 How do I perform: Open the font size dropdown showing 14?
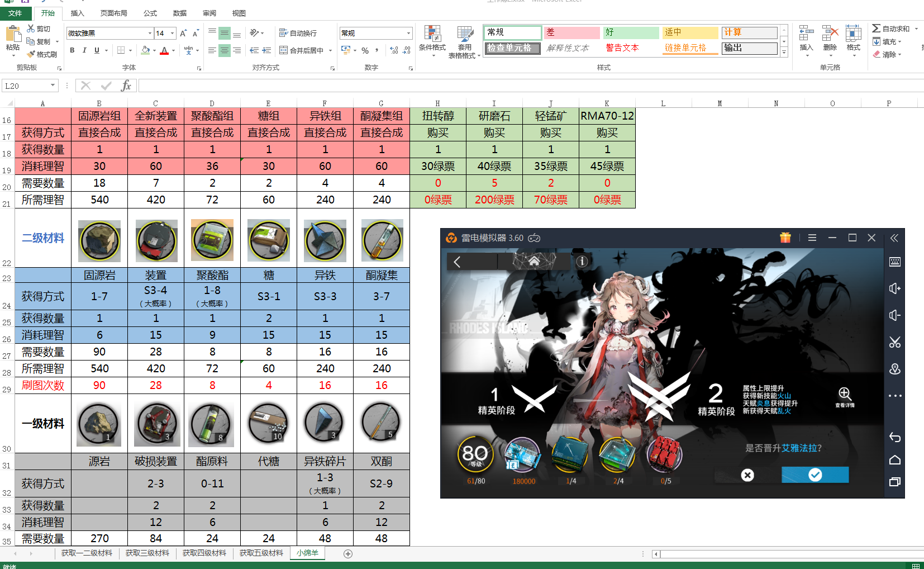coord(172,34)
